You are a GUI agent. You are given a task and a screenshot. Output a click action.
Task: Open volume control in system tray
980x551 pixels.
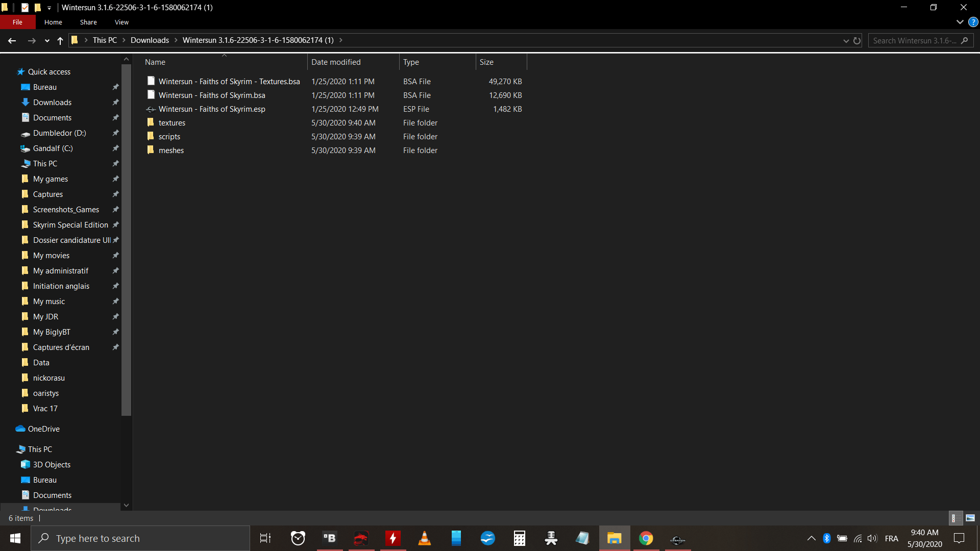click(x=872, y=538)
